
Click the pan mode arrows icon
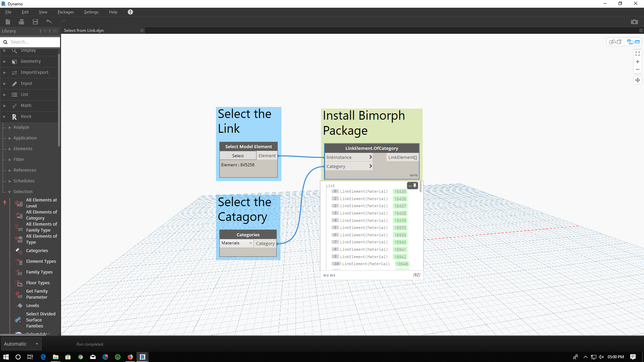[637, 80]
